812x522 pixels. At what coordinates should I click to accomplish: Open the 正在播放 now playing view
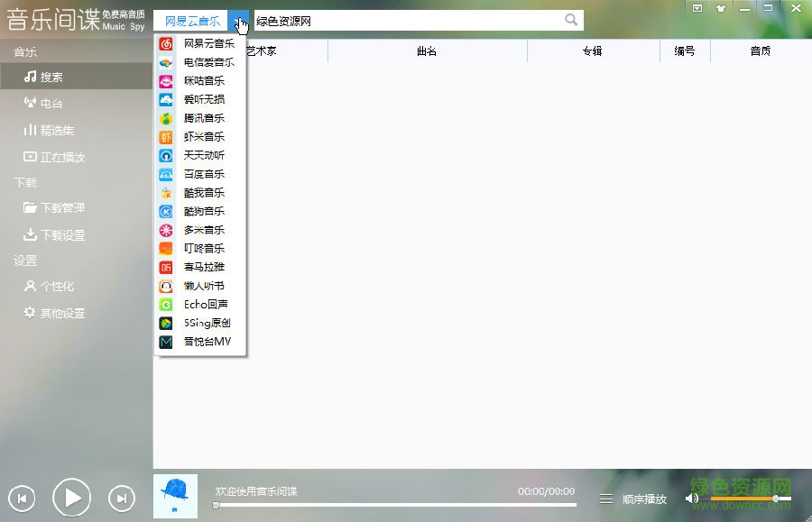[x=60, y=156]
